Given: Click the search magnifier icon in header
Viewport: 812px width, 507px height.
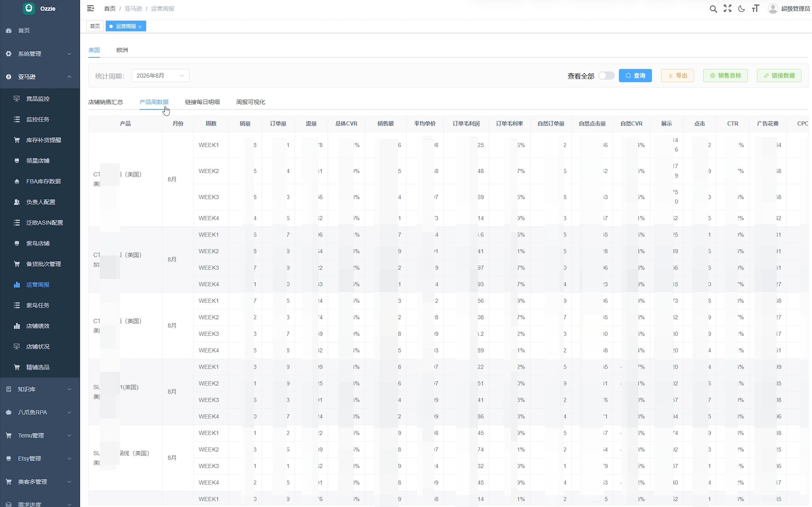Looking at the screenshot, I should tap(713, 8).
